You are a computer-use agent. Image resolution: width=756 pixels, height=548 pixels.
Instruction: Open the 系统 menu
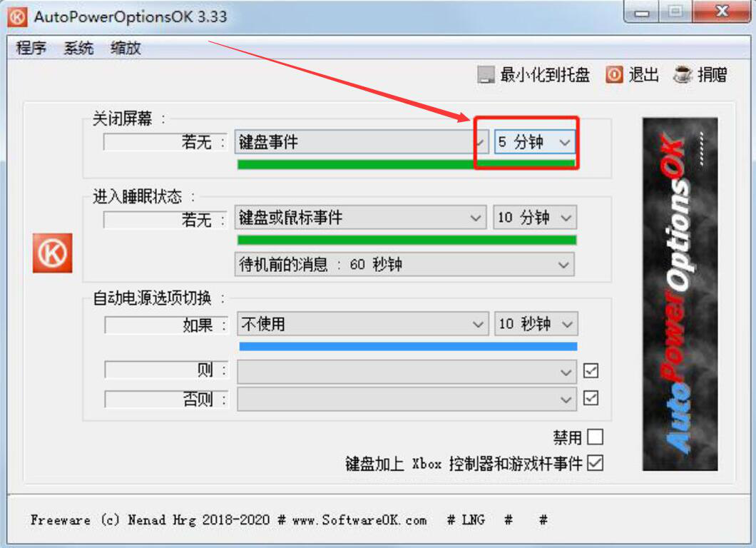pyautogui.click(x=78, y=48)
